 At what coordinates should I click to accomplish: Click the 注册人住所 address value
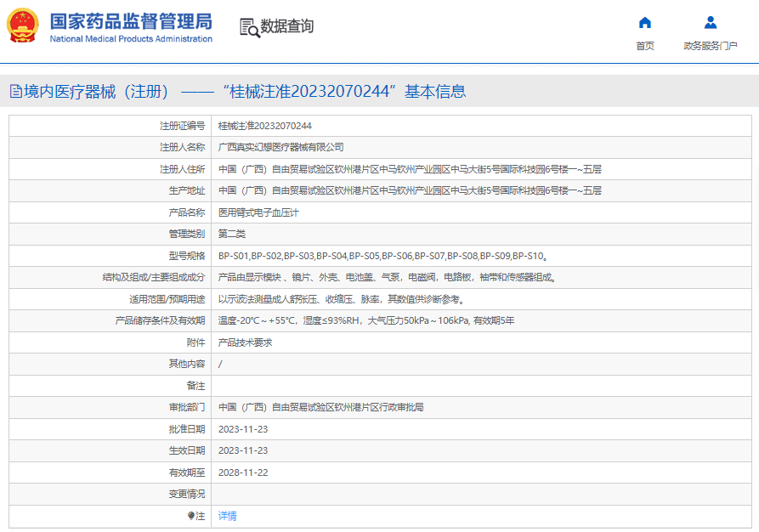410,169
